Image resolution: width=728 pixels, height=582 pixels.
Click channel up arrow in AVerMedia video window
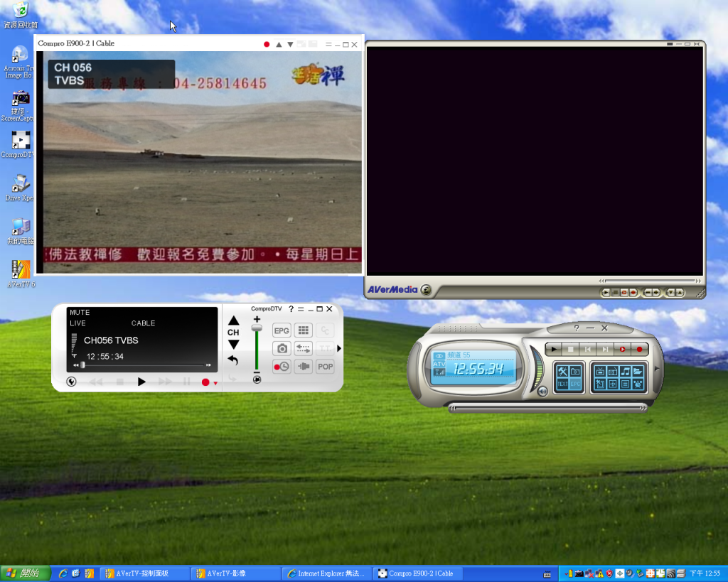click(x=680, y=292)
